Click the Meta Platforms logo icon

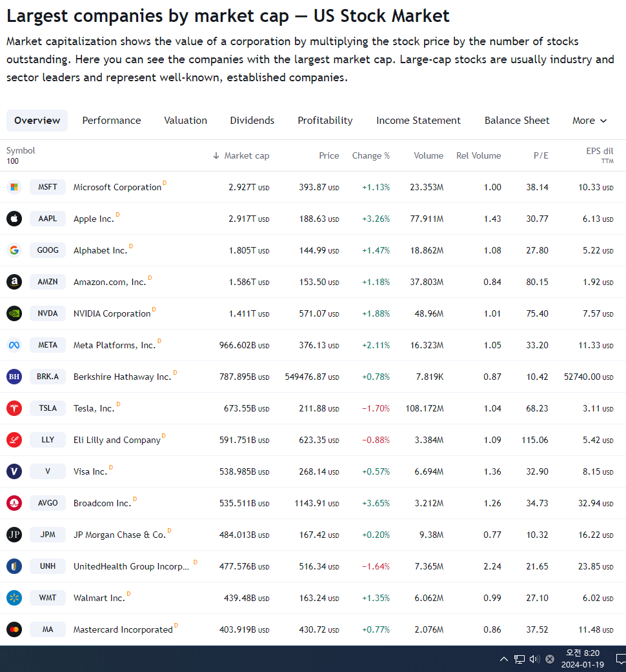point(14,345)
